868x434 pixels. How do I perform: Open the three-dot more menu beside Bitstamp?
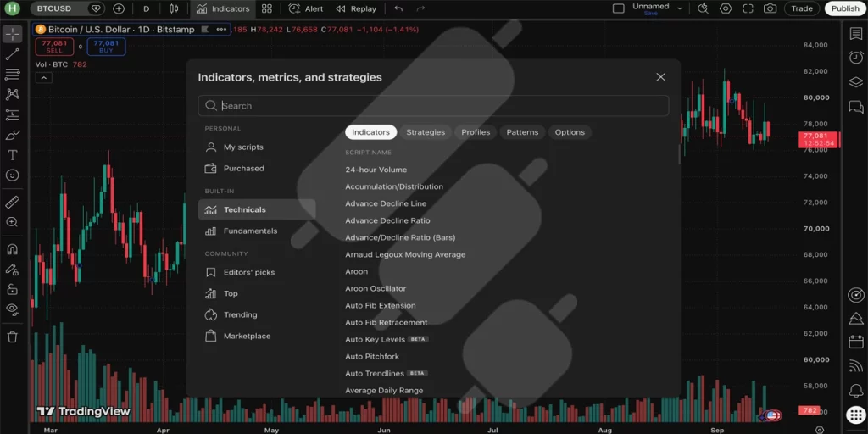(x=221, y=30)
